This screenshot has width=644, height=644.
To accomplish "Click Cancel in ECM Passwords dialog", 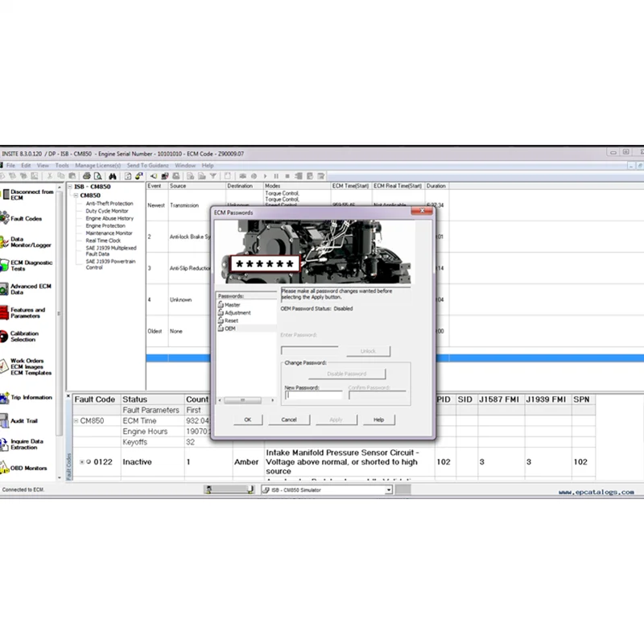I will tap(289, 419).
